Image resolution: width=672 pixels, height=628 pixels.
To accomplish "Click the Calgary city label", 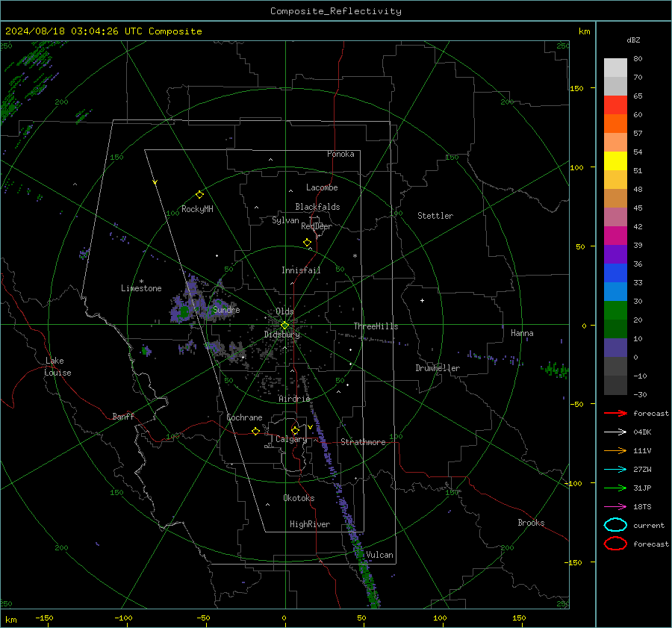I will click(x=291, y=439).
